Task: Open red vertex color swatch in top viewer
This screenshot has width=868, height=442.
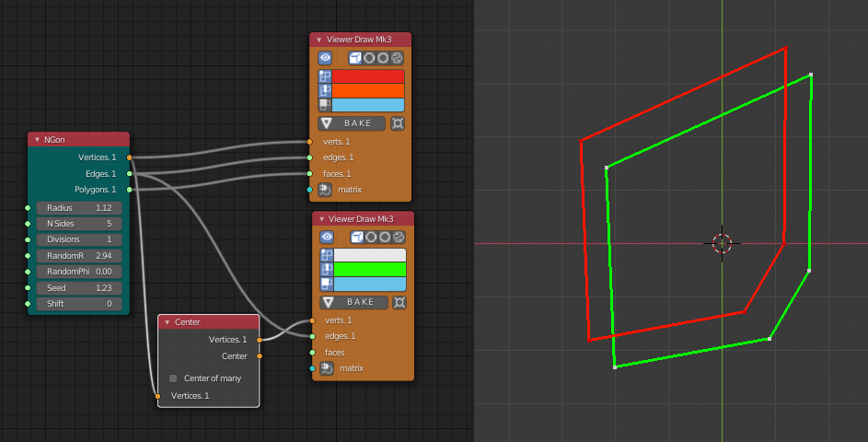Action: pyautogui.click(x=368, y=76)
